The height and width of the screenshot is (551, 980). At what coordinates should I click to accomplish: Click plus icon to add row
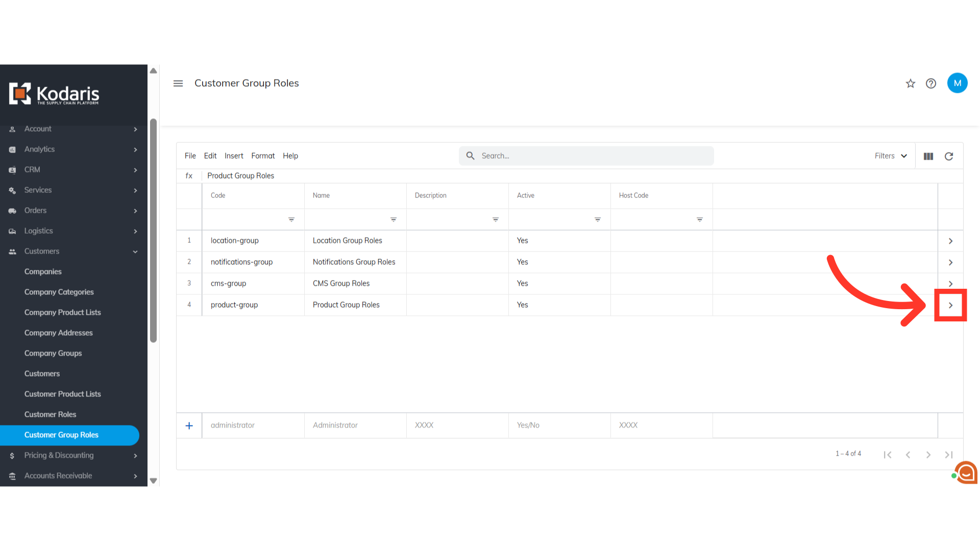click(x=189, y=425)
